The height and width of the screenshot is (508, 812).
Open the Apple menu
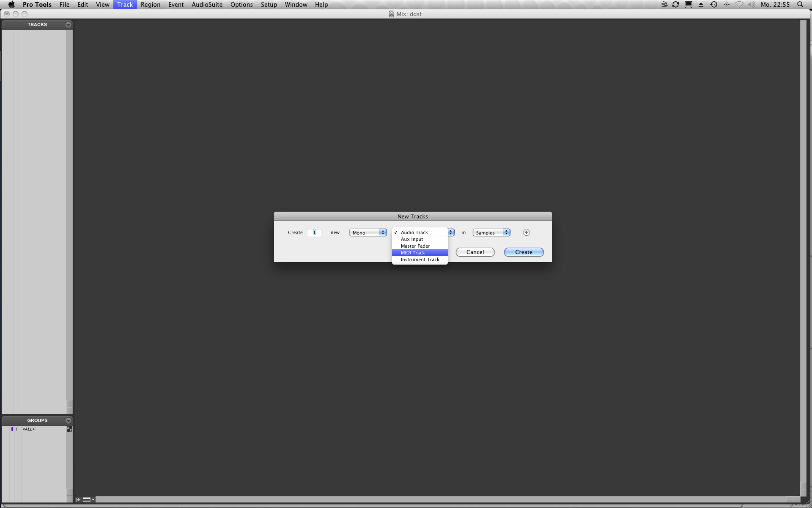click(11, 5)
